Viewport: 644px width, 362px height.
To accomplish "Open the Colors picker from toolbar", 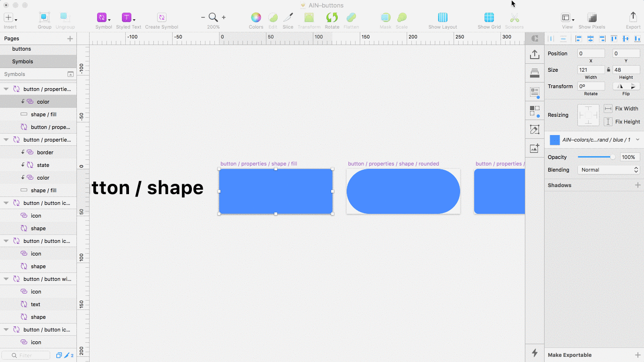I will click(256, 18).
